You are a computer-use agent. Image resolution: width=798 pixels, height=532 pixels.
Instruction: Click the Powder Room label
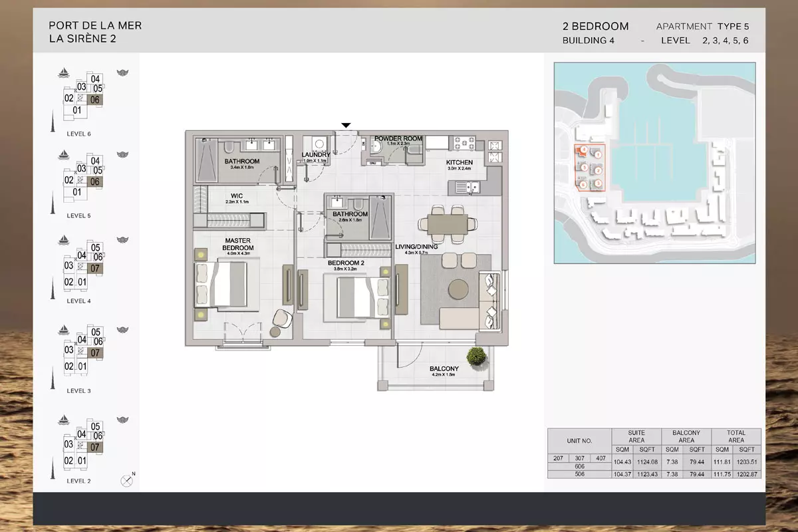(398, 139)
